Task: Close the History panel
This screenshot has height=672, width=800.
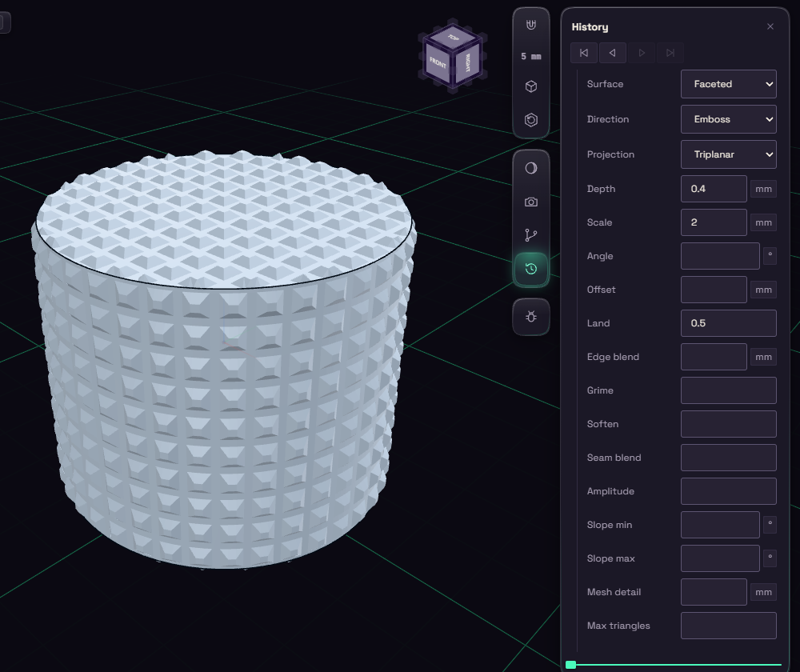Action: [x=770, y=26]
